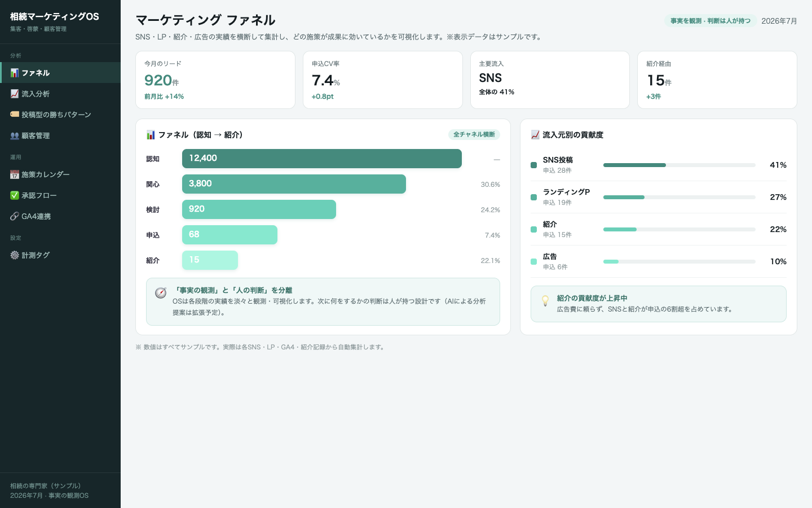Click the 相続の専門家（サンプル） footer text

[46, 485]
